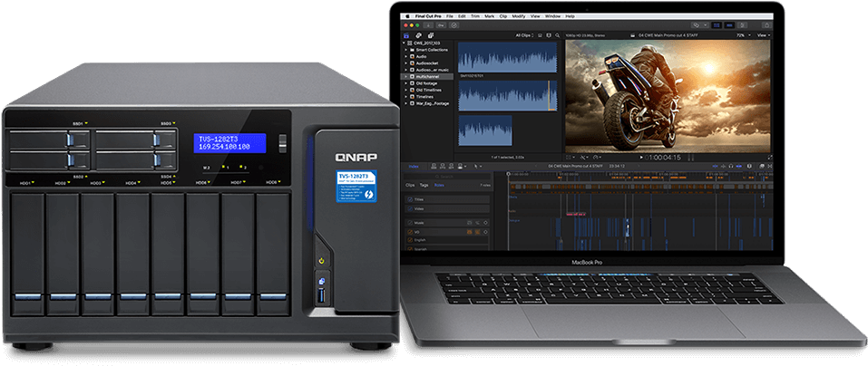868x366 pixels.
Task: Click the timeline index Search field
Action: (447, 177)
